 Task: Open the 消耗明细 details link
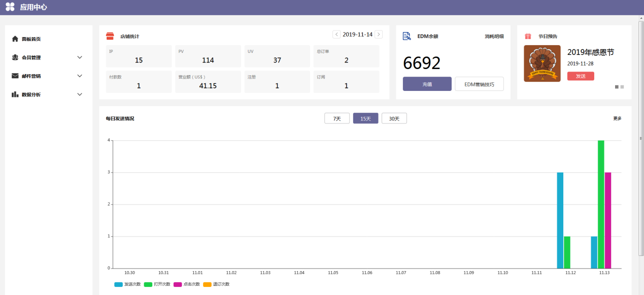[x=494, y=37]
